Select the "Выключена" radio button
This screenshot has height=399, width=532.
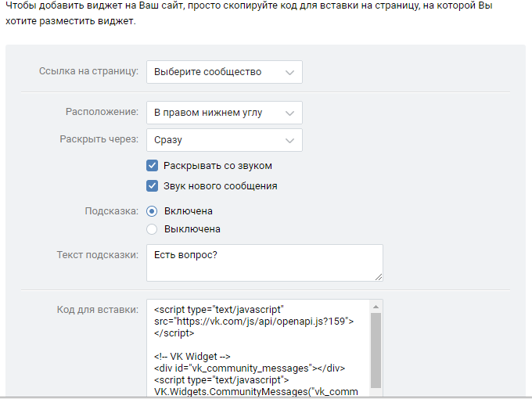click(x=152, y=229)
